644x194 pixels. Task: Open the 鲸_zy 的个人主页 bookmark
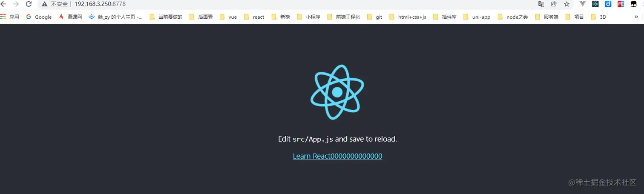(x=115, y=17)
